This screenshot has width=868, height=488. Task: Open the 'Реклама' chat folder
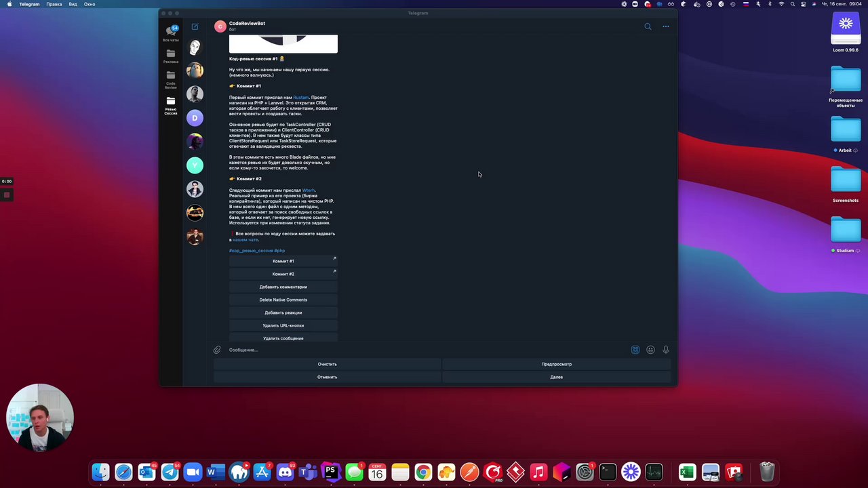click(171, 56)
